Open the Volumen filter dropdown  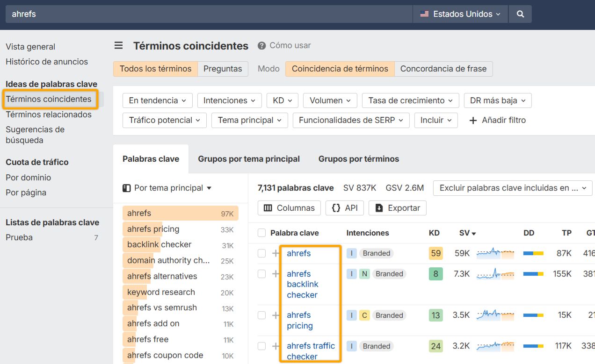tap(329, 100)
